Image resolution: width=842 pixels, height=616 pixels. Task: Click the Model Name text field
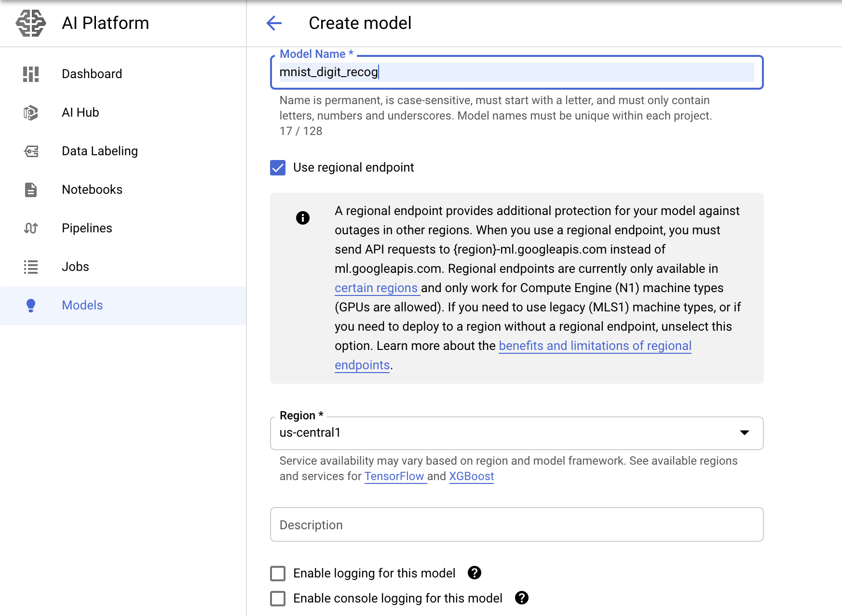pyautogui.click(x=516, y=72)
